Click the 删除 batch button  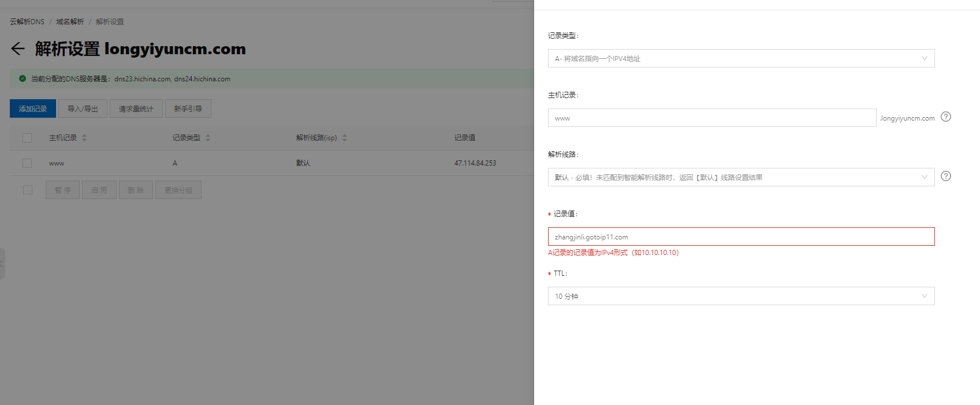coord(136,190)
